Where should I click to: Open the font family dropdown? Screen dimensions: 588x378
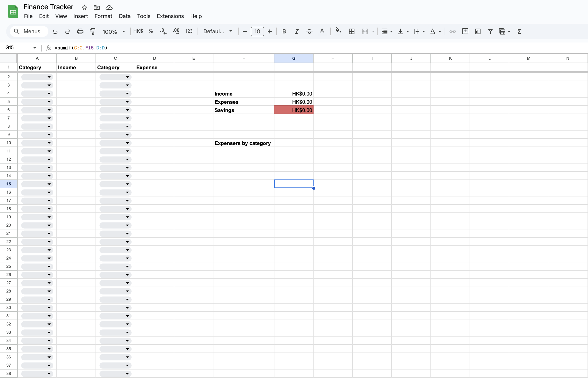[218, 31]
